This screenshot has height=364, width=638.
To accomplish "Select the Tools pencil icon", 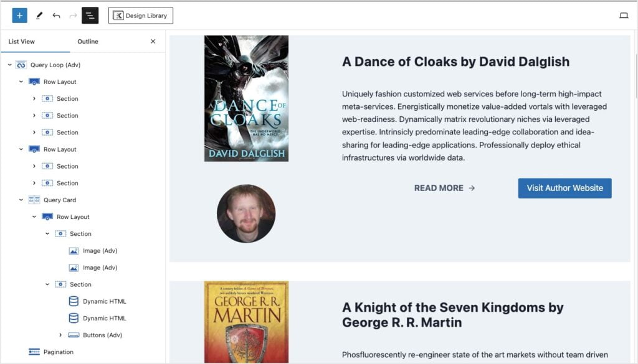I will pos(39,16).
